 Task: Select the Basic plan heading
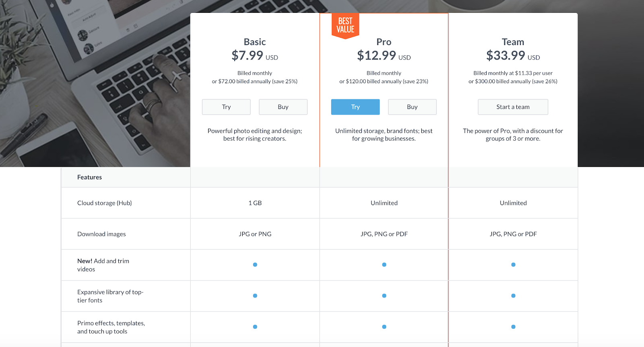255,42
